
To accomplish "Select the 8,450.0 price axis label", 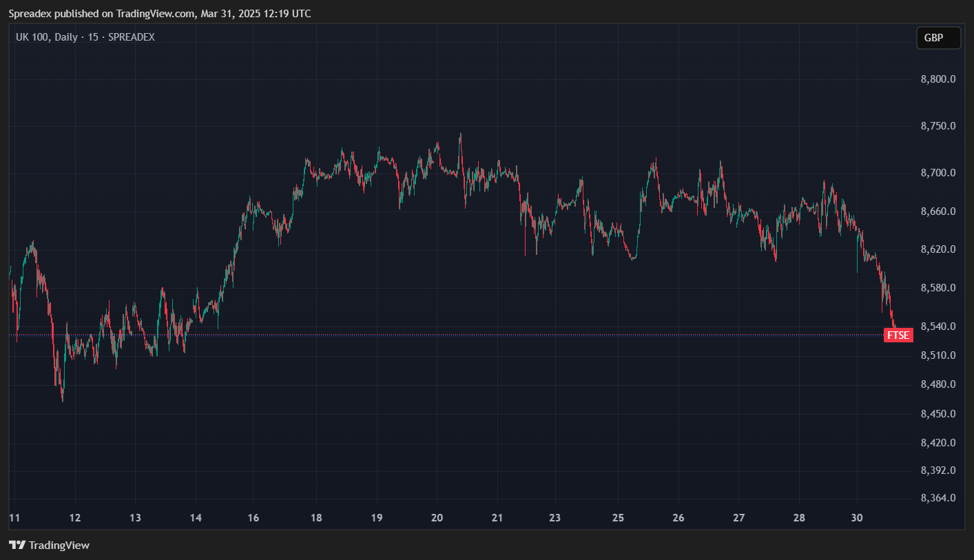I will coord(938,414).
